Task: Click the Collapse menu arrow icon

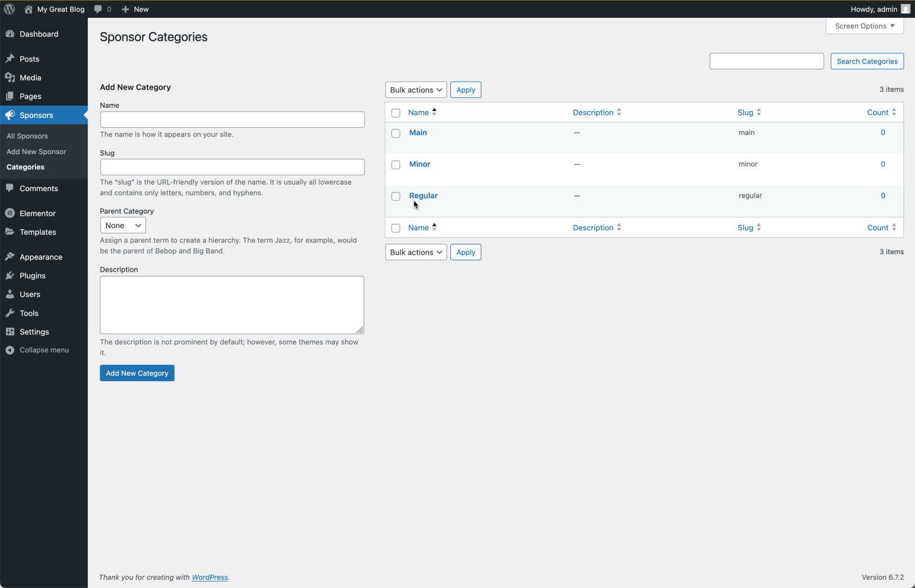Action: click(x=10, y=350)
